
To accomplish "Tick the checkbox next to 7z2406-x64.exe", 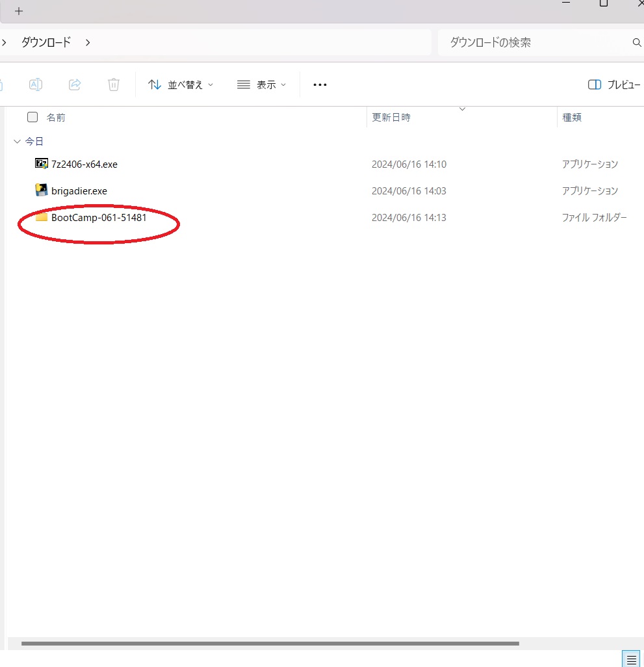I will tap(32, 164).
